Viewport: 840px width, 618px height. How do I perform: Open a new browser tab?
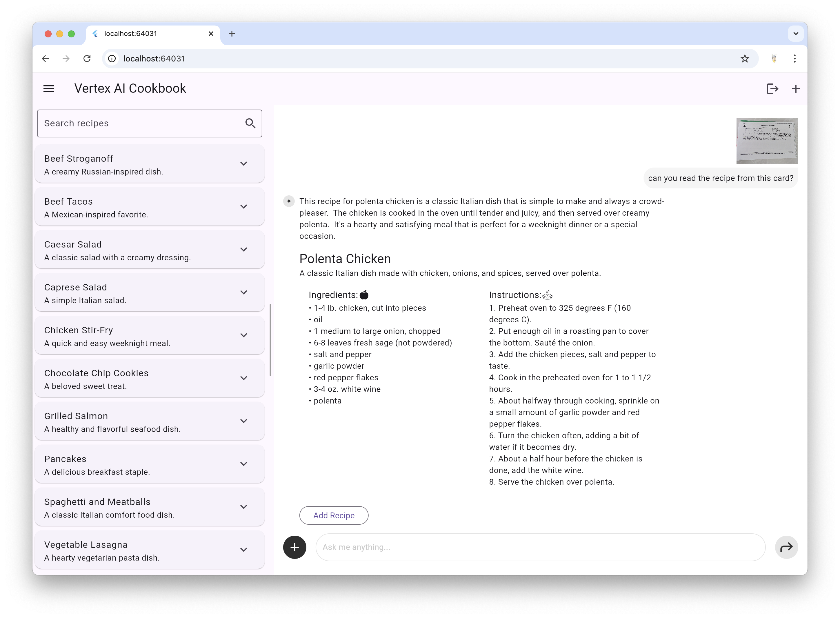pyautogui.click(x=232, y=34)
